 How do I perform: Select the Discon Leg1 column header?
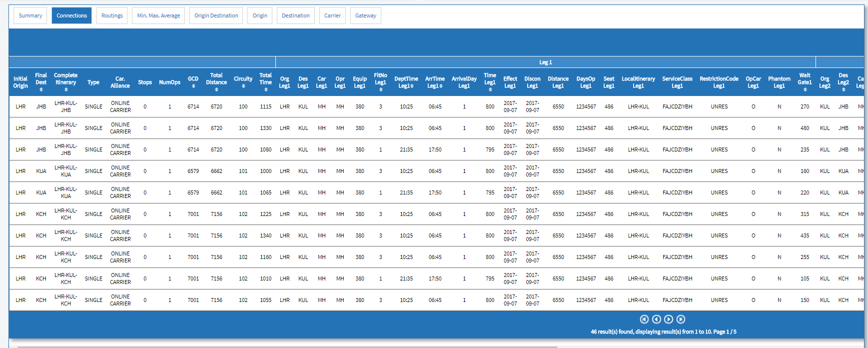(x=533, y=82)
